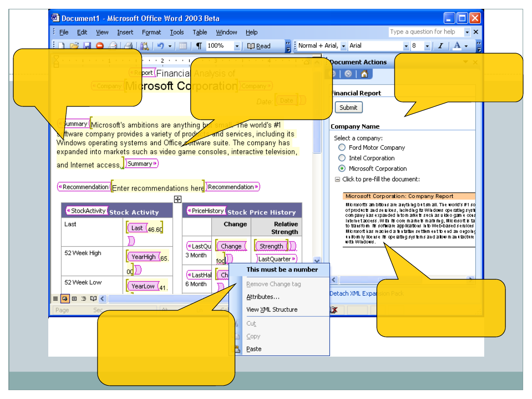Choose 'View XML Structure' from context menu
This screenshot has width=532, height=399.
pos(271,310)
